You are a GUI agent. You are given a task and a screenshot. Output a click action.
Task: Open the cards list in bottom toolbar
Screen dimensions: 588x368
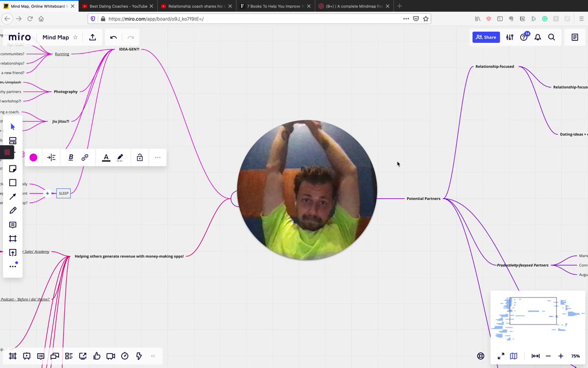pos(68,356)
